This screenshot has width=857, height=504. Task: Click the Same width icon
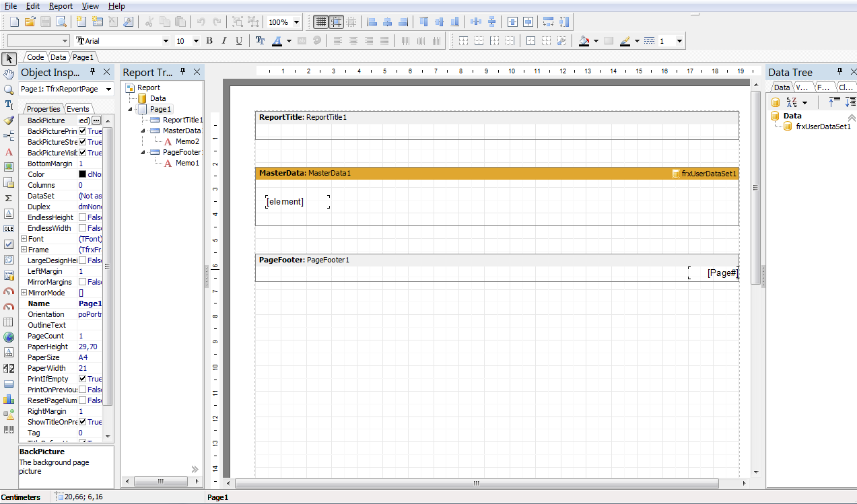coord(549,22)
